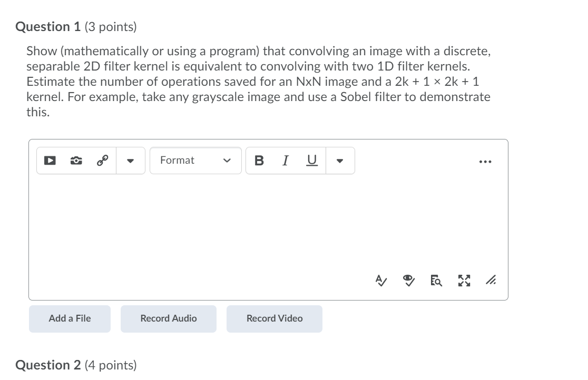Open the word count preview tool
588x380 pixels.
tap(435, 280)
